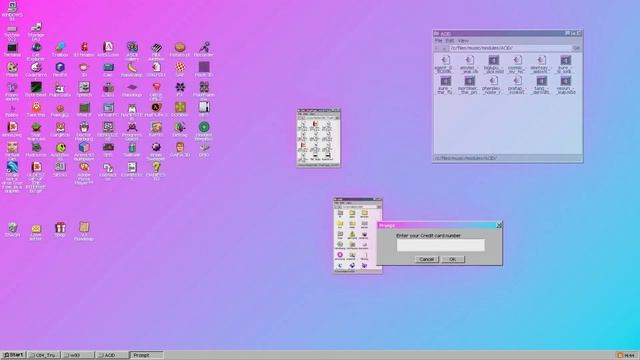Screen dimensions: 640x360
Task: Select the Byte Beat desktop icon
Action: [36, 90]
